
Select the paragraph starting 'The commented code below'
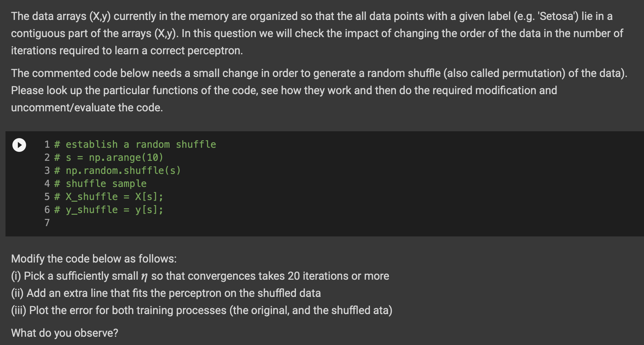pyautogui.click(x=319, y=90)
